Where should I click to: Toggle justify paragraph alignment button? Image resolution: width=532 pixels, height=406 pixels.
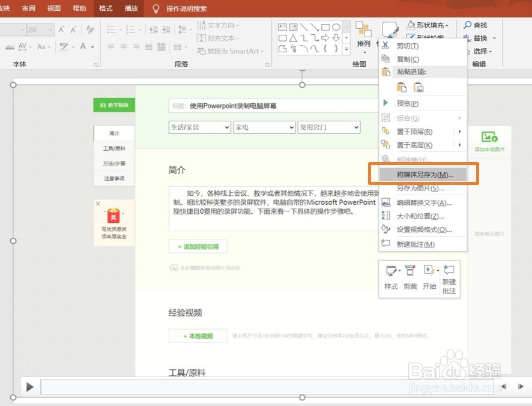click(148, 47)
